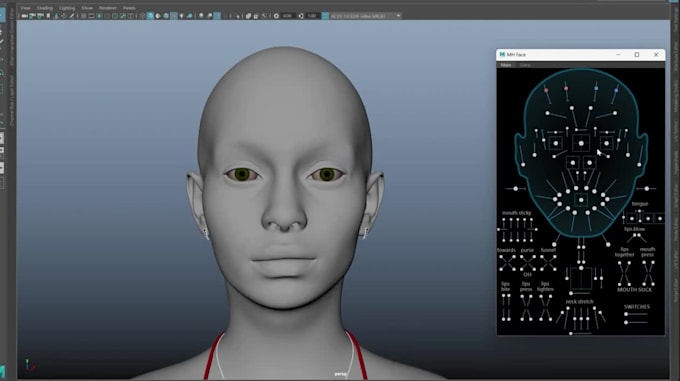The image size is (680, 381).
Task: Click the Textured display icon
Action: tap(174, 16)
